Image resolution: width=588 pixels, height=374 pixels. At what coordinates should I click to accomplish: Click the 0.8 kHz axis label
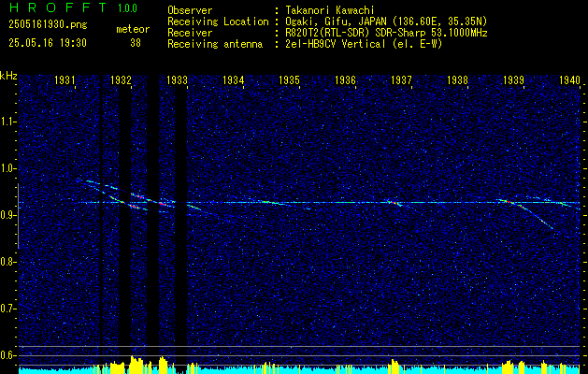[7, 262]
